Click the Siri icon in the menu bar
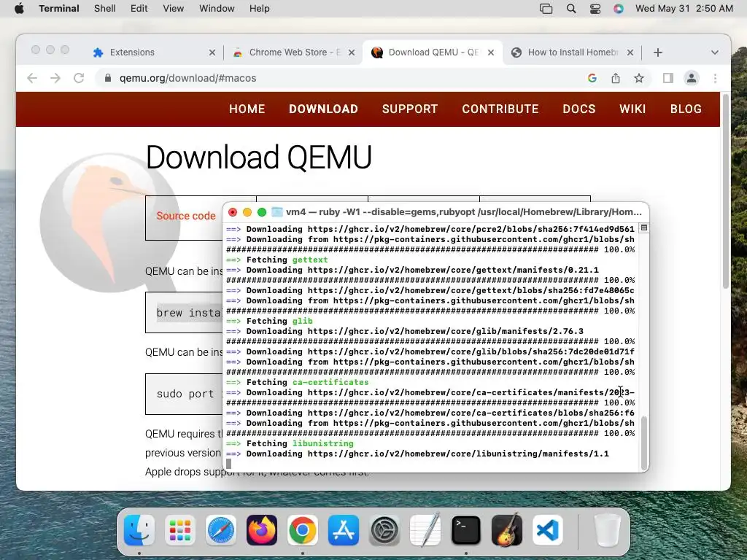Viewport: 747px width, 560px height. click(x=619, y=9)
